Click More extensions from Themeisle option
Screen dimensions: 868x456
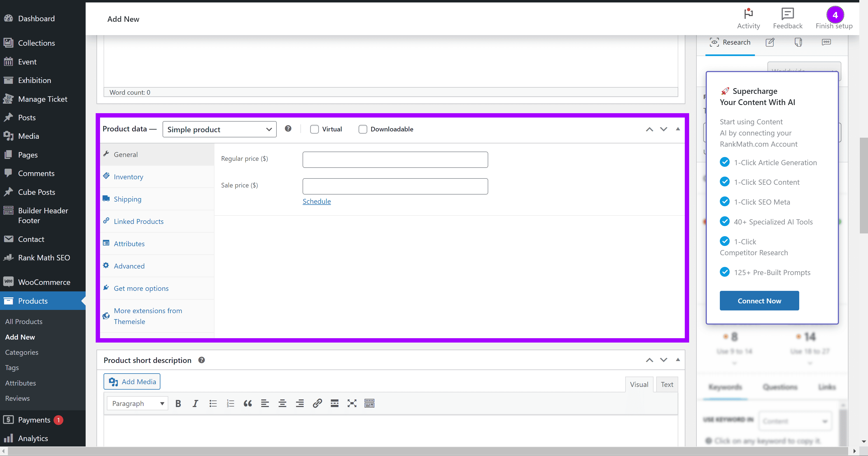(148, 316)
